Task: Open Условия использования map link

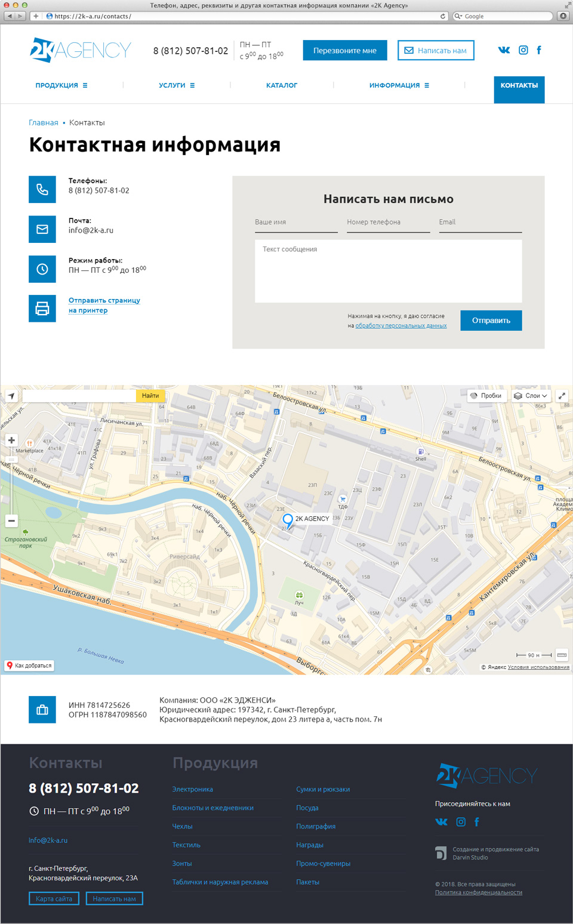Action: (538, 667)
